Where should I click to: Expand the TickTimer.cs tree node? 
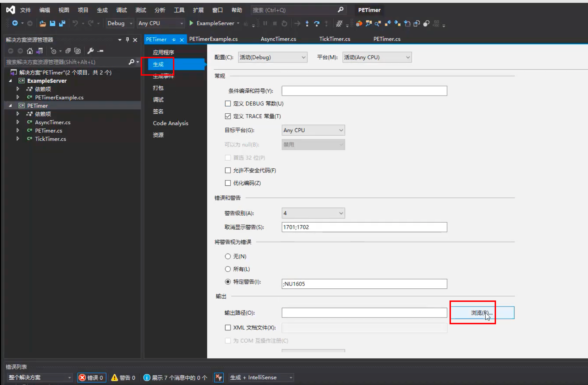point(18,139)
